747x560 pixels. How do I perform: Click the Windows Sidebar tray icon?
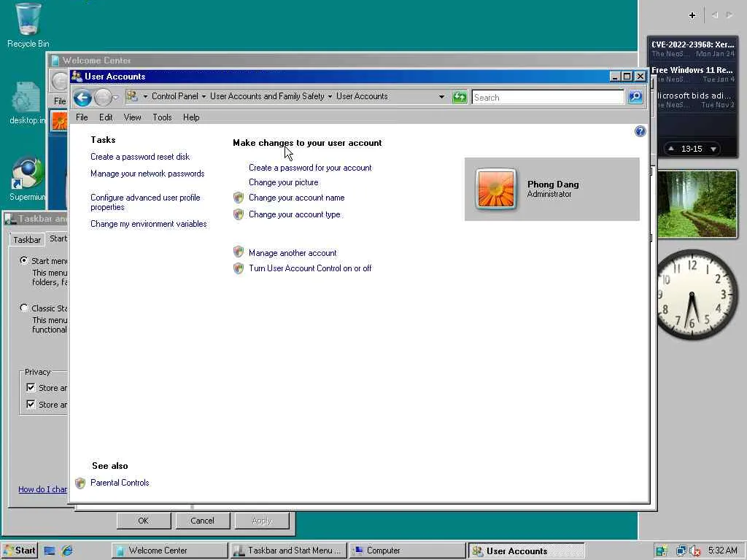click(x=661, y=551)
